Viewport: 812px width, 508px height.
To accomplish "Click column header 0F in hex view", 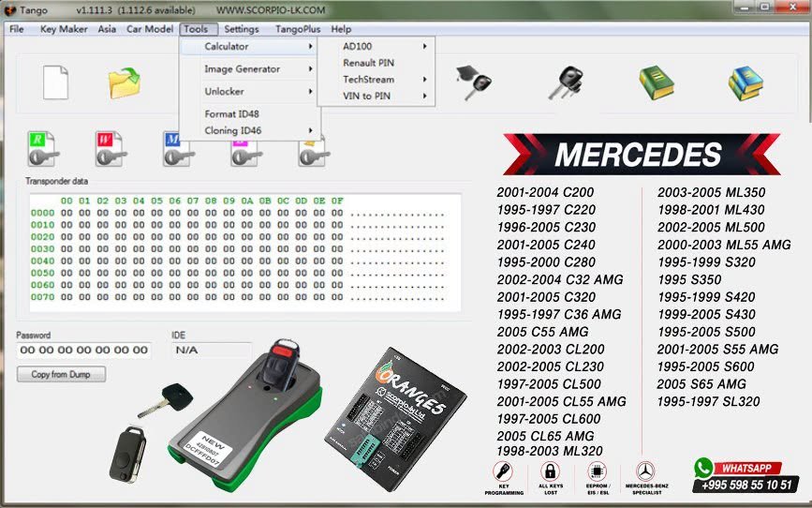I will pyautogui.click(x=337, y=202).
